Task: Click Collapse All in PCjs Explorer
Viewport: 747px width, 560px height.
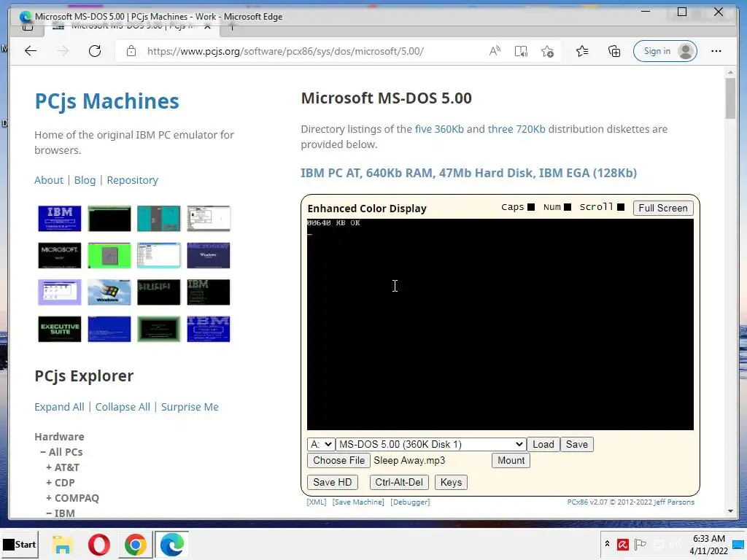Action: coord(123,407)
